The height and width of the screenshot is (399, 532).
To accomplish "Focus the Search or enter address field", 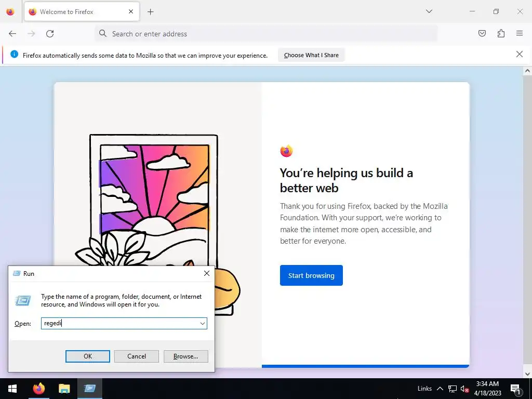I will tap(265, 34).
